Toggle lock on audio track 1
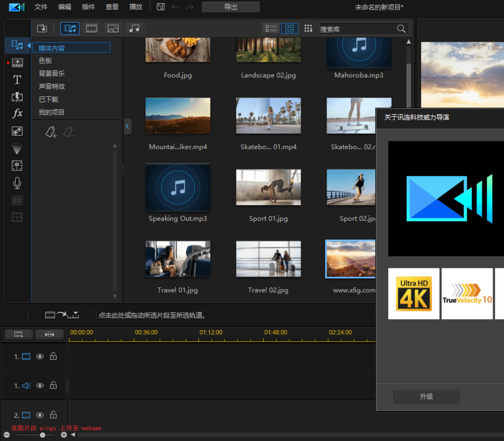Image resolution: width=504 pixels, height=441 pixels. 54,385
